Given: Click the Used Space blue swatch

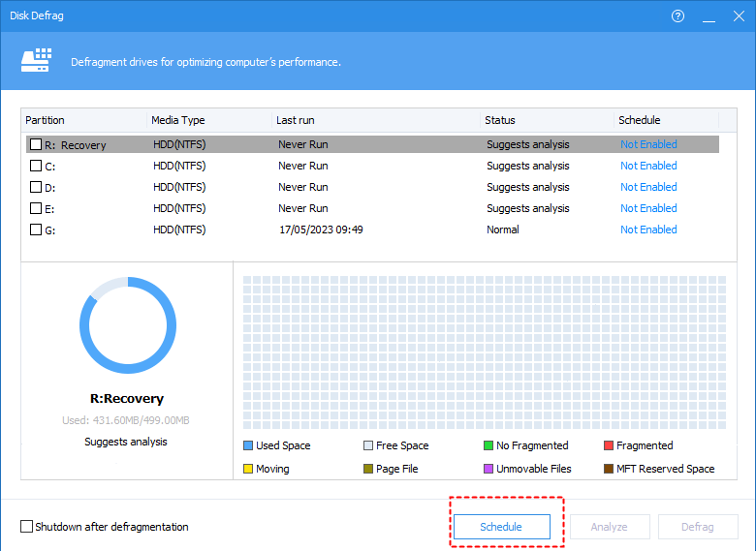Looking at the screenshot, I should click(248, 445).
